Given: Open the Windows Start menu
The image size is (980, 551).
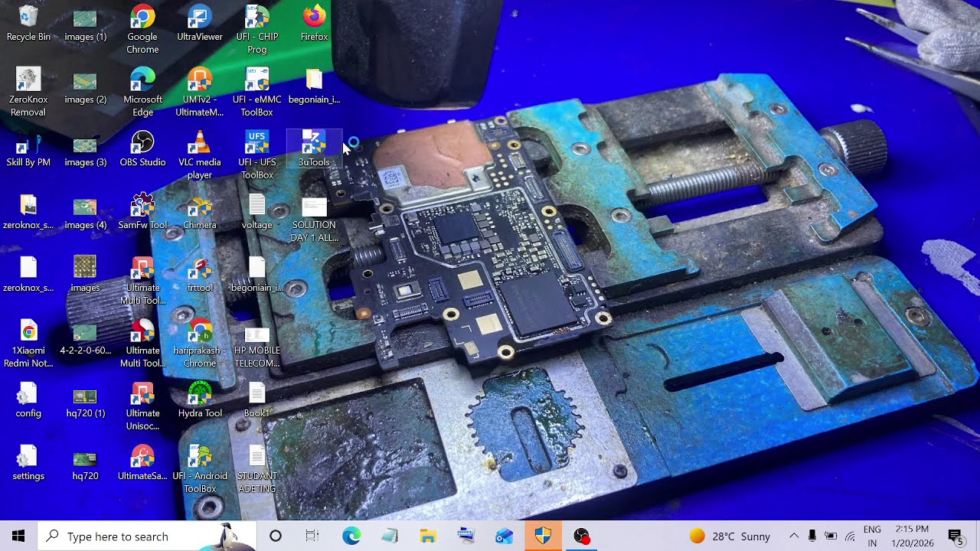Looking at the screenshot, I should [18, 536].
